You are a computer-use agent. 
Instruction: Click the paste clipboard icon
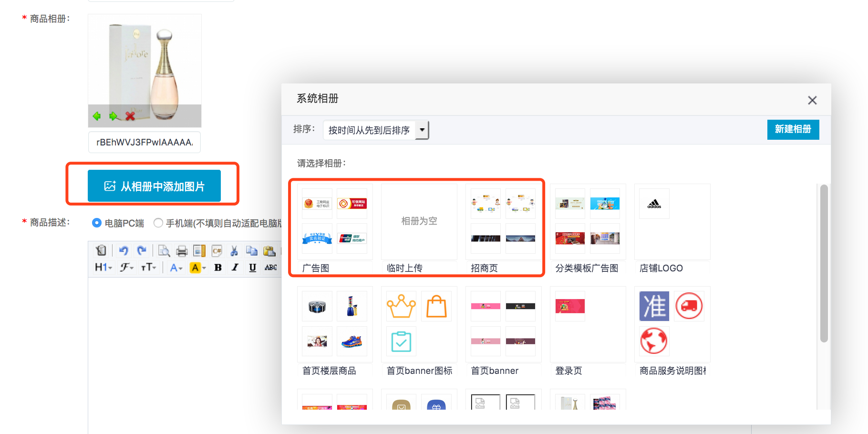(269, 250)
